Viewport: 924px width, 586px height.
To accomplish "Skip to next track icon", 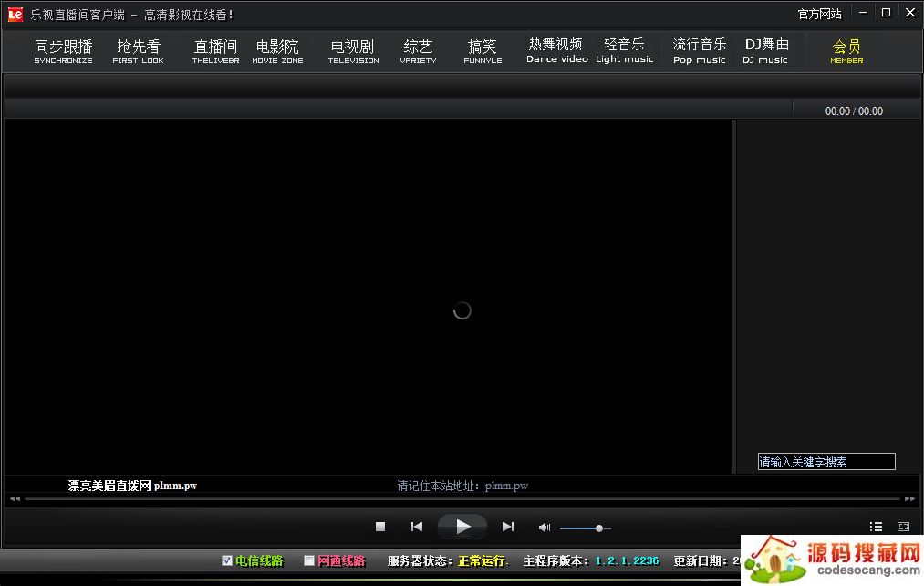I will 508,527.
